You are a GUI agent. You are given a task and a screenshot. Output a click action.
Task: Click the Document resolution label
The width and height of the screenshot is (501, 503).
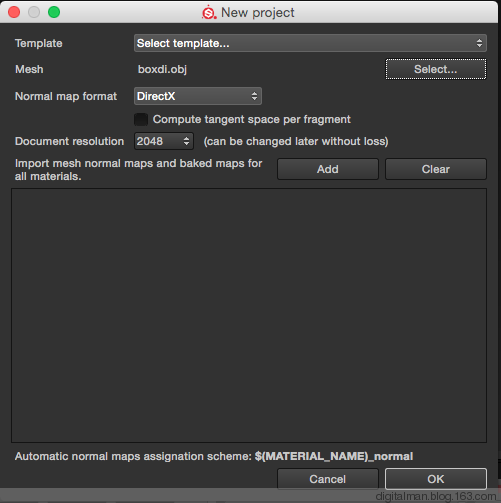[69, 141]
